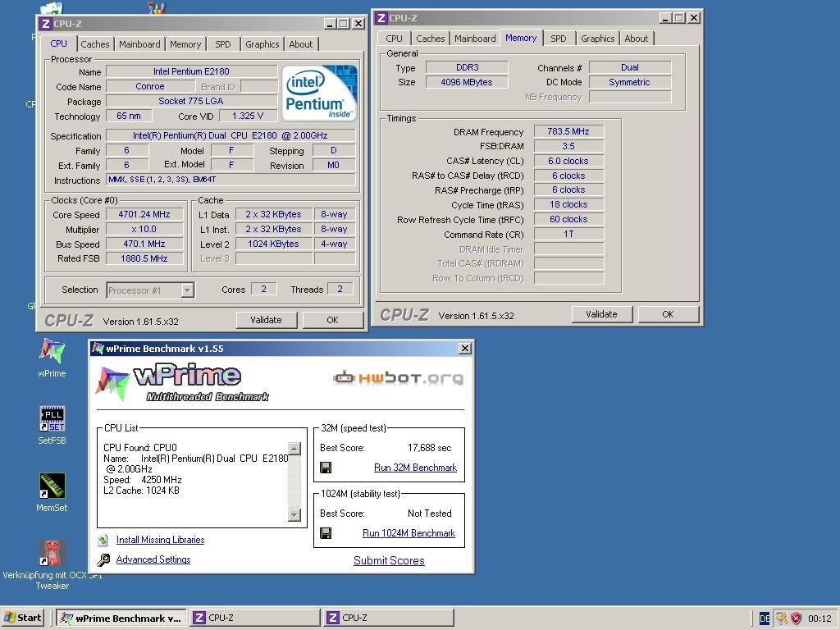Click the Z icon in left CPU-Z title bar
The height and width of the screenshot is (630, 840).
pos(46,24)
